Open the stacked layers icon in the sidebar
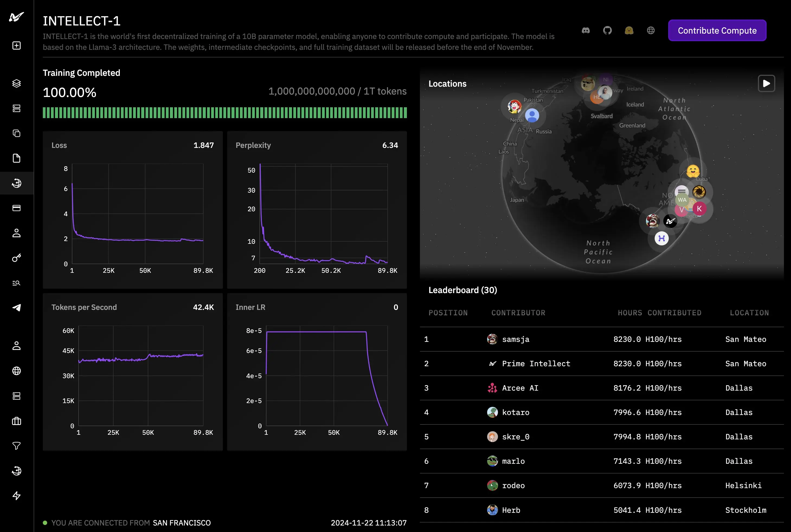Viewport: 791px width, 532px height. click(16, 83)
